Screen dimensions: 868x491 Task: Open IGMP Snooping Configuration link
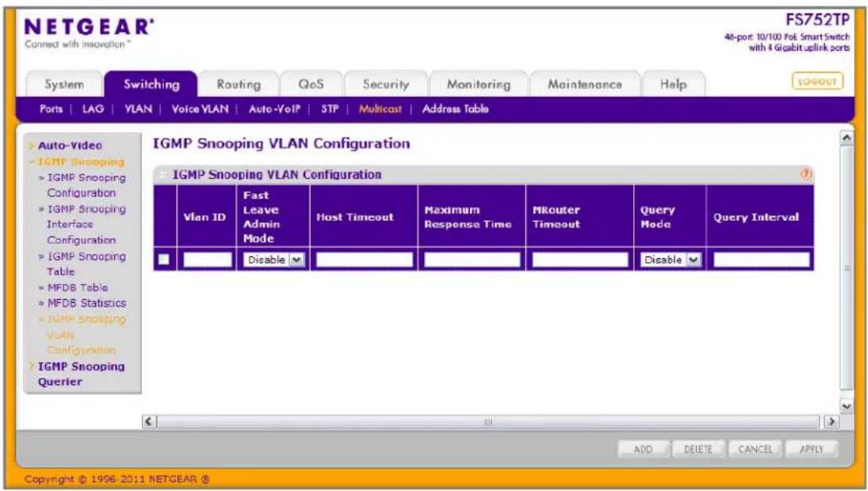pyautogui.click(x=86, y=186)
